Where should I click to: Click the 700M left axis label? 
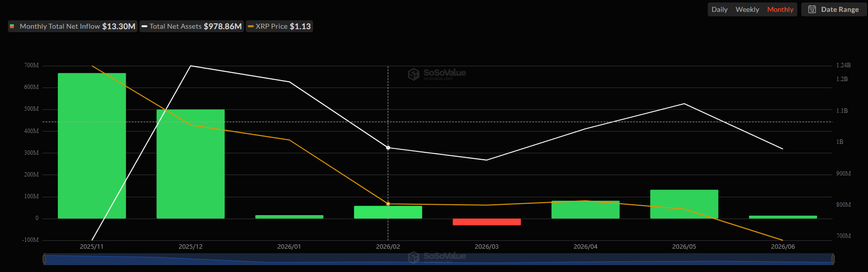(x=31, y=65)
